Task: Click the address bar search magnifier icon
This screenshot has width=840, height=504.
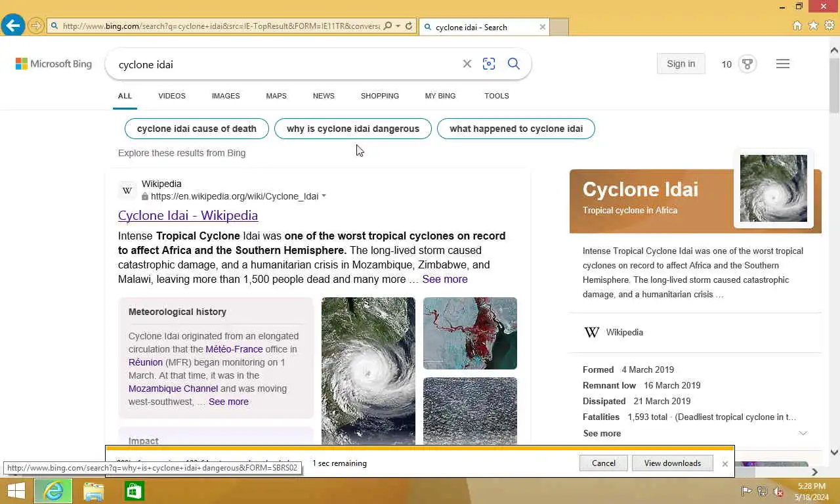Action: click(387, 26)
